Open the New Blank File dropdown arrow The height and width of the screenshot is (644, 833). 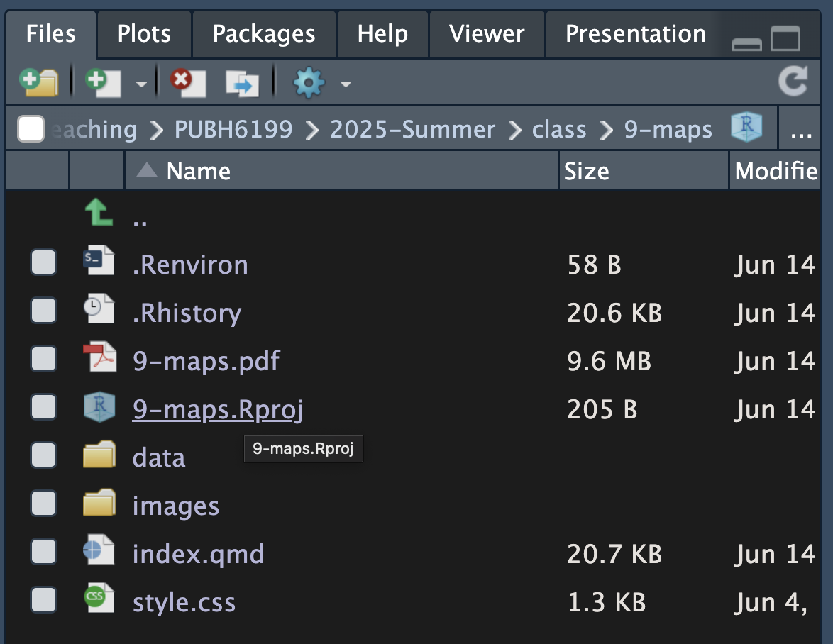141,84
